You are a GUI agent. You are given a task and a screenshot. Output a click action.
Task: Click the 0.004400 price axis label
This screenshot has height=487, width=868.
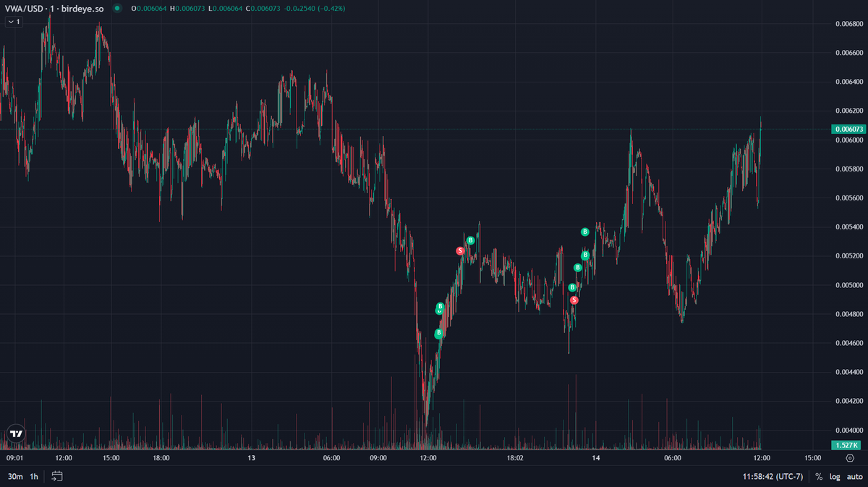pyautogui.click(x=849, y=371)
